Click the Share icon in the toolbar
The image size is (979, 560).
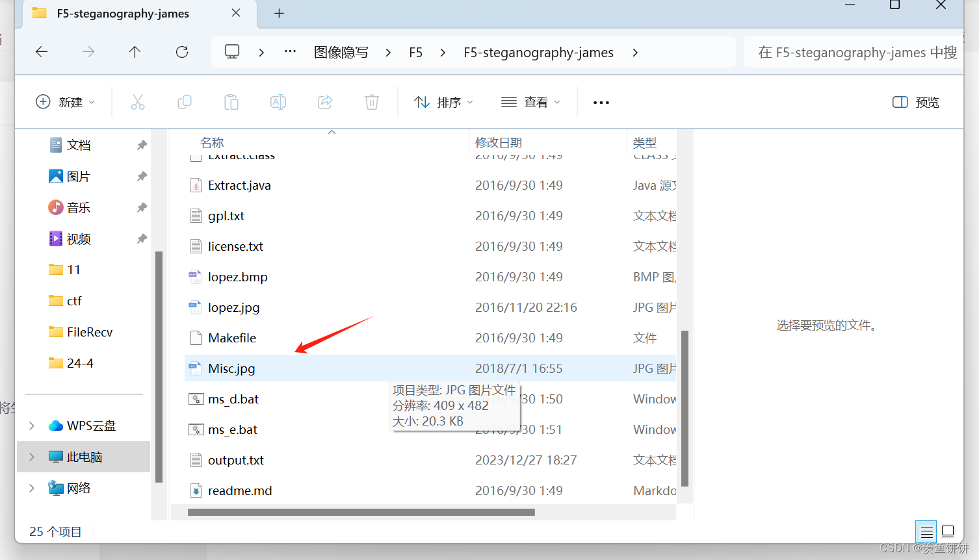coord(324,102)
